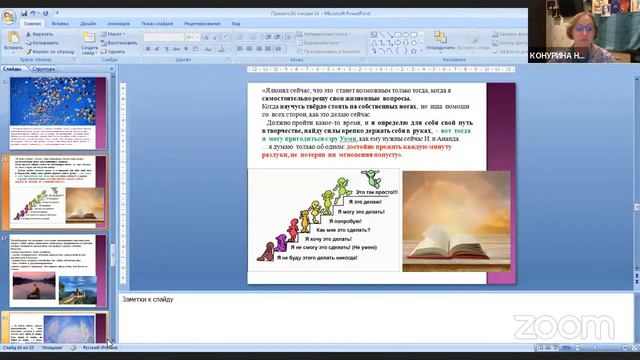
Task: Open the round Office button menu
Action: tap(9, 17)
